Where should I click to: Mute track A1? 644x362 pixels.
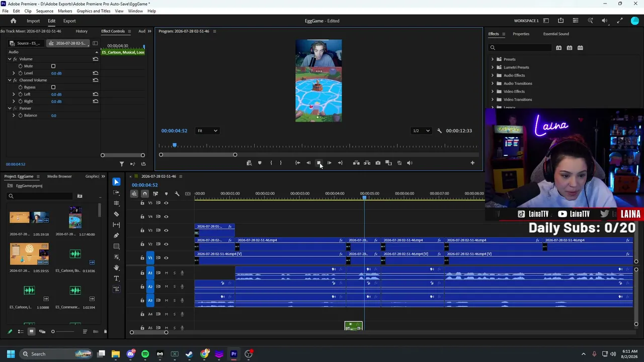166,273
